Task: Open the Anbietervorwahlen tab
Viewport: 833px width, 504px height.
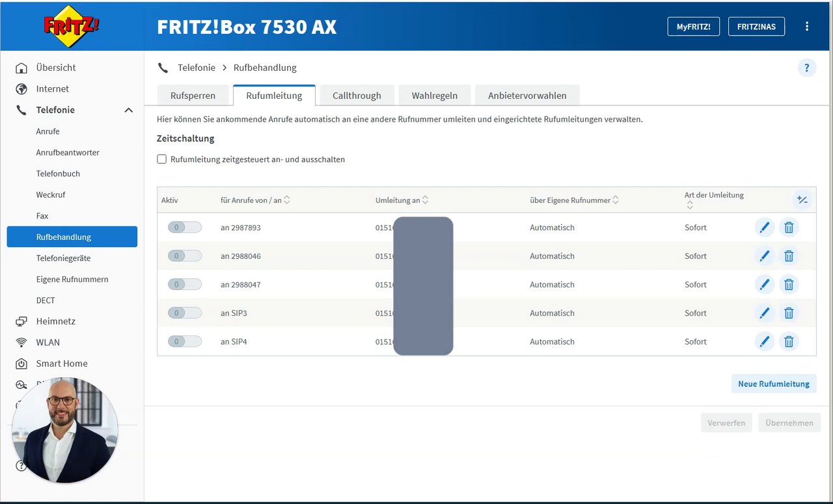Action: click(x=527, y=96)
